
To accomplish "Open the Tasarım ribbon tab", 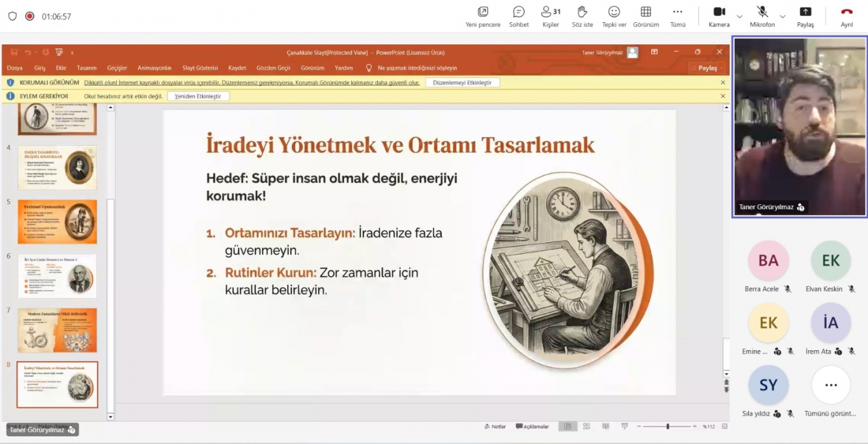I will pyautogui.click(x=86, y=68).
